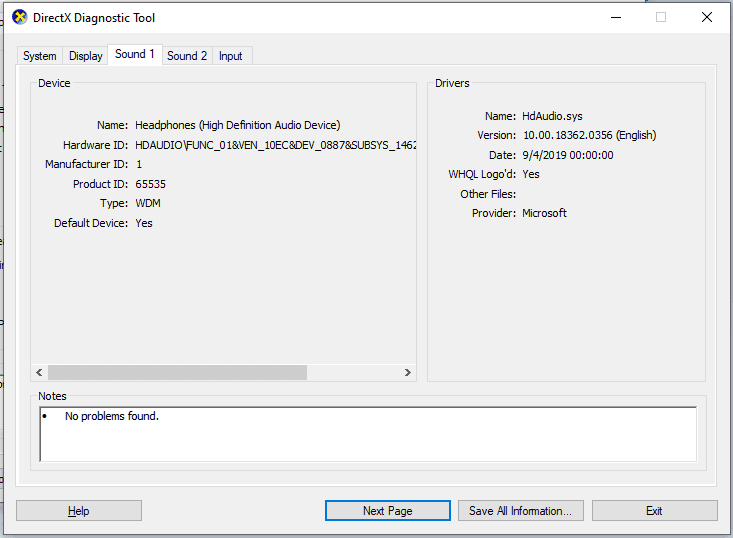733x538 pixels.
Task: Click the DirectX icon in title bar
Action: pos(19,17)
